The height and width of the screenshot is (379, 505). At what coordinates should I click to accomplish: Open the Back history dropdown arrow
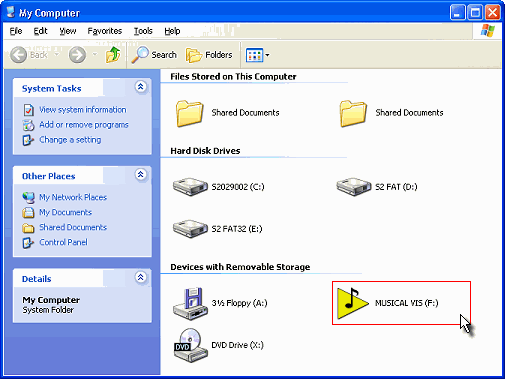tap(56, 55)
